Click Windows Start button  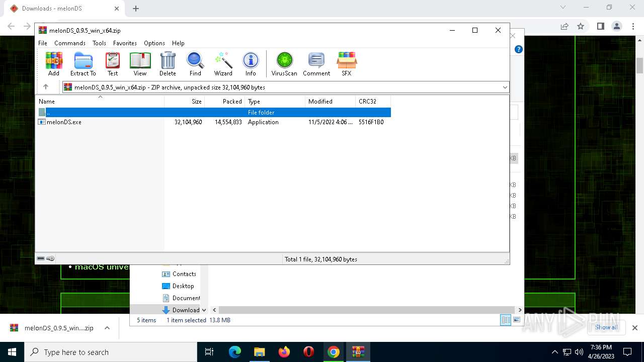(12, 352)
